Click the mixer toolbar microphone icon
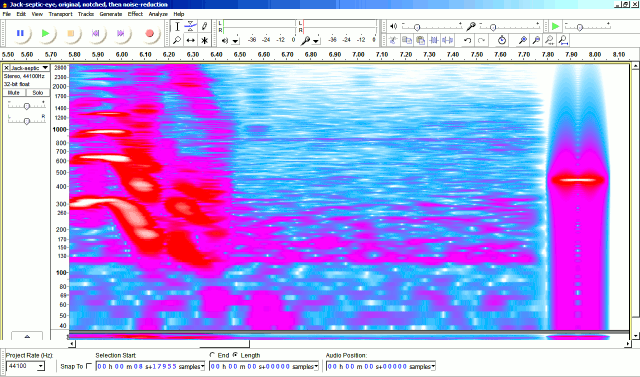This screenshot has width=640, height=377. coord(471,26)
